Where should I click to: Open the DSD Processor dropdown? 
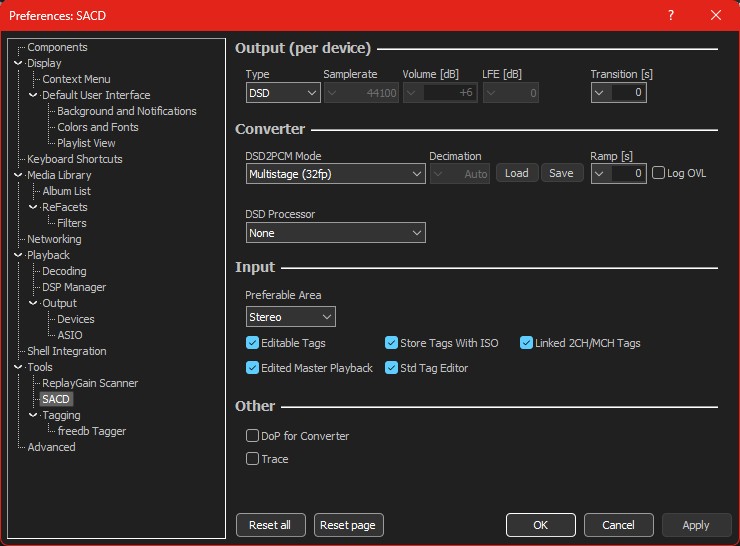tap(335, 233)
